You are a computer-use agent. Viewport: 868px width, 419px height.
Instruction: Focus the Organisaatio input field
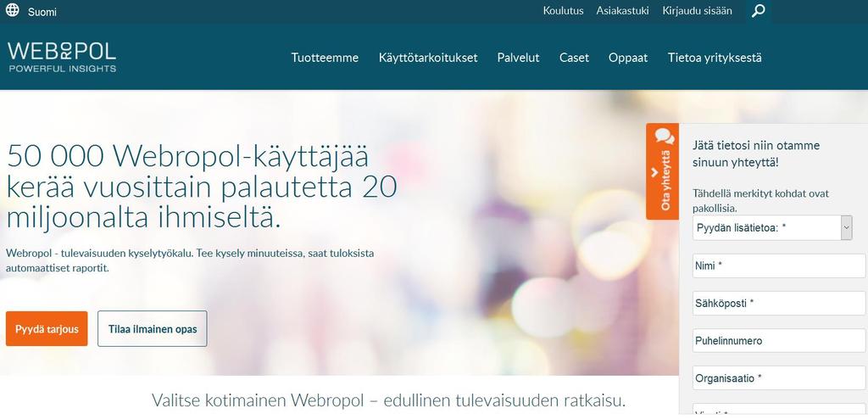(779, 378)
